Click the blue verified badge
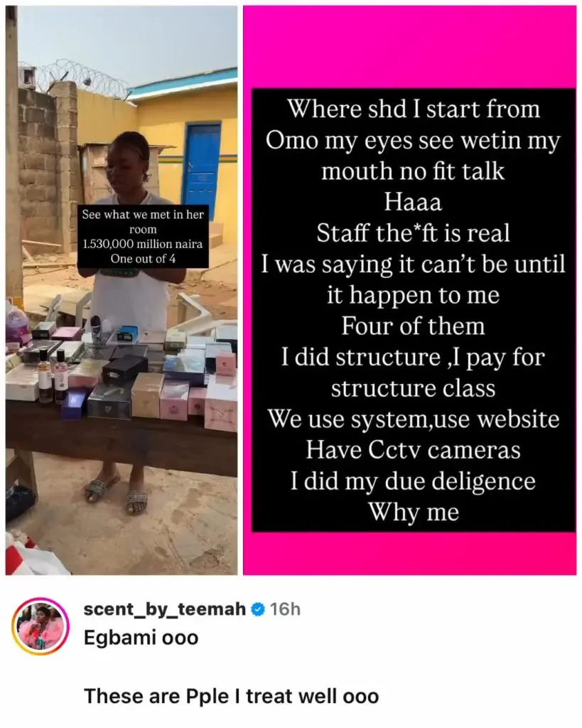The width and height of the screenshot is (582, 728). [257, 609]
